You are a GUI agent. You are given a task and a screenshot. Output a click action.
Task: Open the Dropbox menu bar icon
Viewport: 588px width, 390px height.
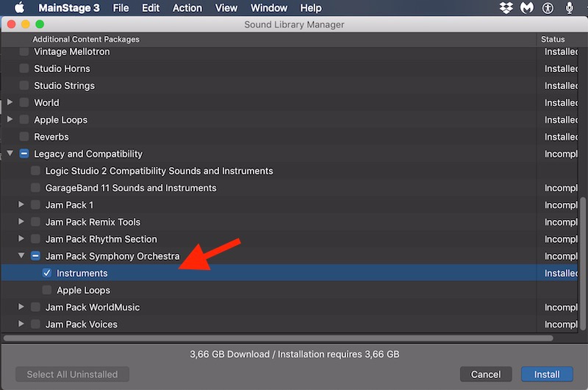506,8
